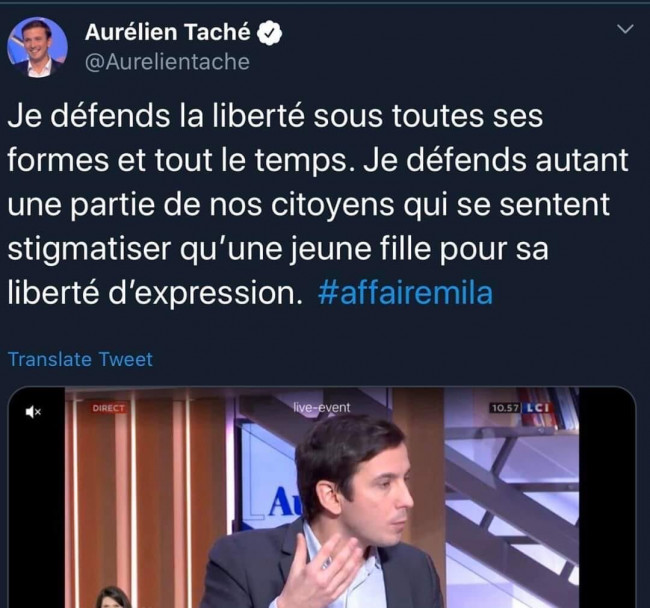Open the Aurélien Taché display name
The image size is (650, 608).
pos(167,32)
